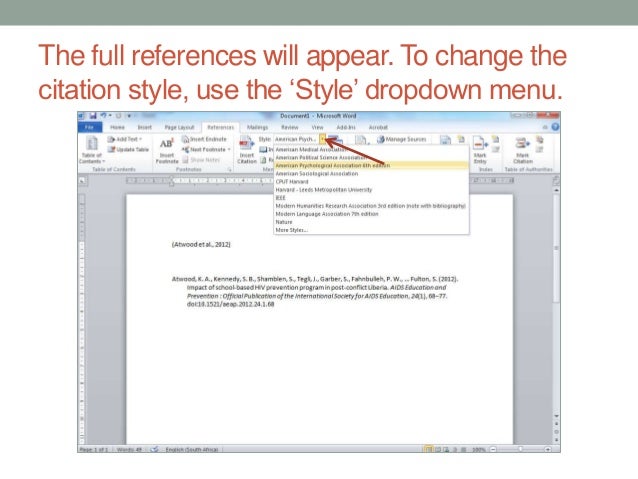
Task: Click the horizontal ruler's left indent marker
Action: tap(171, 182)
